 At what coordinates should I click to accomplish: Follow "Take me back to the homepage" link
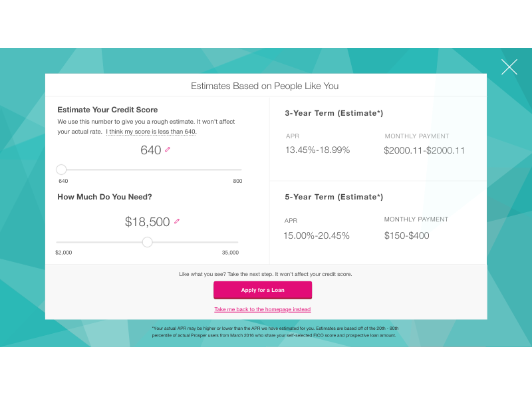coord(262,310)
